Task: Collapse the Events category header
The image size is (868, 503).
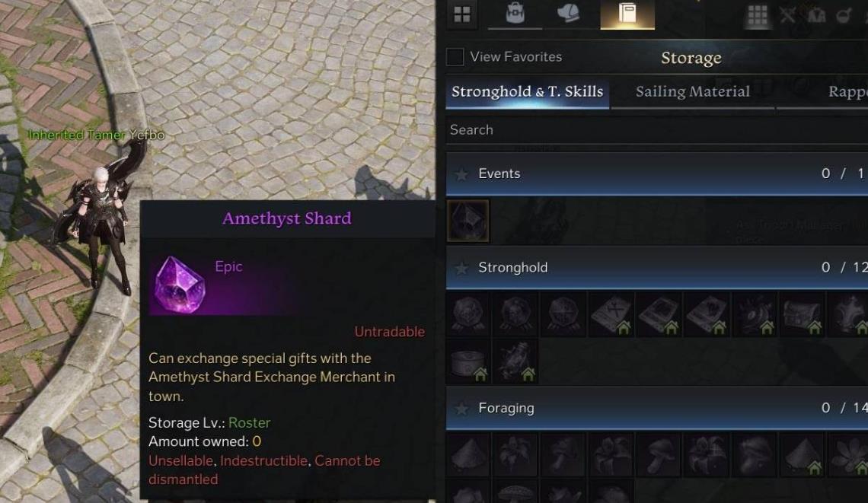Action: (656, 174)
